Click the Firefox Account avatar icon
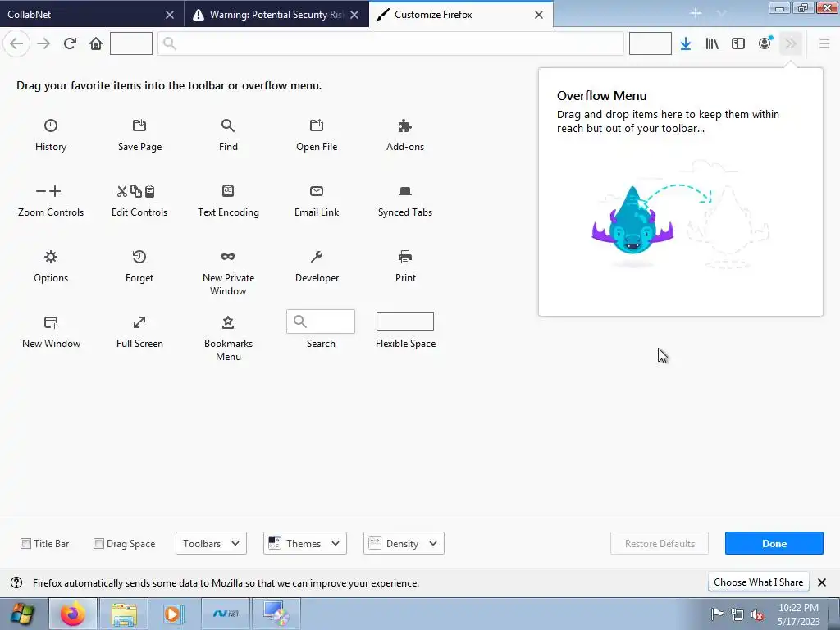 click(x=765, y=43)
